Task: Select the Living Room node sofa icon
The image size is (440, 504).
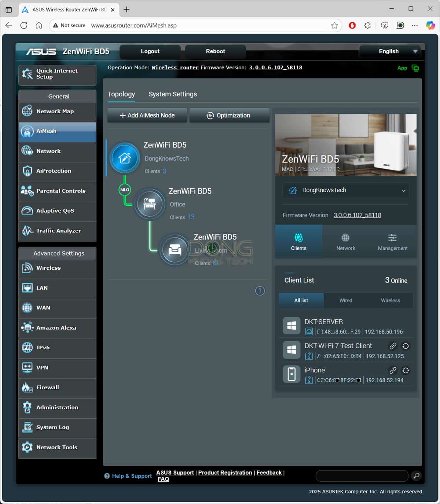Action: pyautogui.click(x=175, y=250)
